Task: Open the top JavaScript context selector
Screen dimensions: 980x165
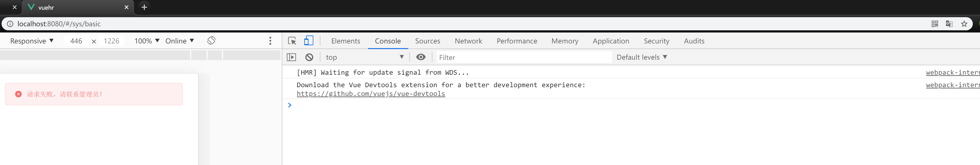Action: coord(364,57)
